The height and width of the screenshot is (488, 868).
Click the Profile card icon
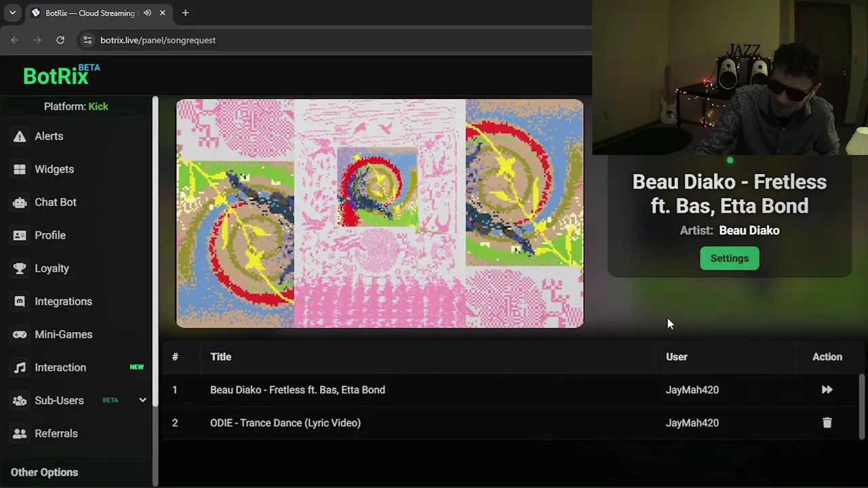[x=20, y=235]
